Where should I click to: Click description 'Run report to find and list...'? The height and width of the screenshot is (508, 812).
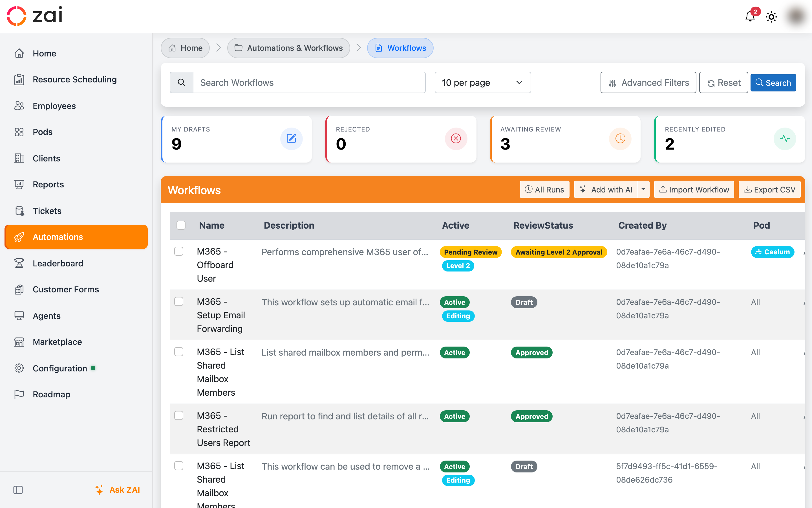[345, 416]
